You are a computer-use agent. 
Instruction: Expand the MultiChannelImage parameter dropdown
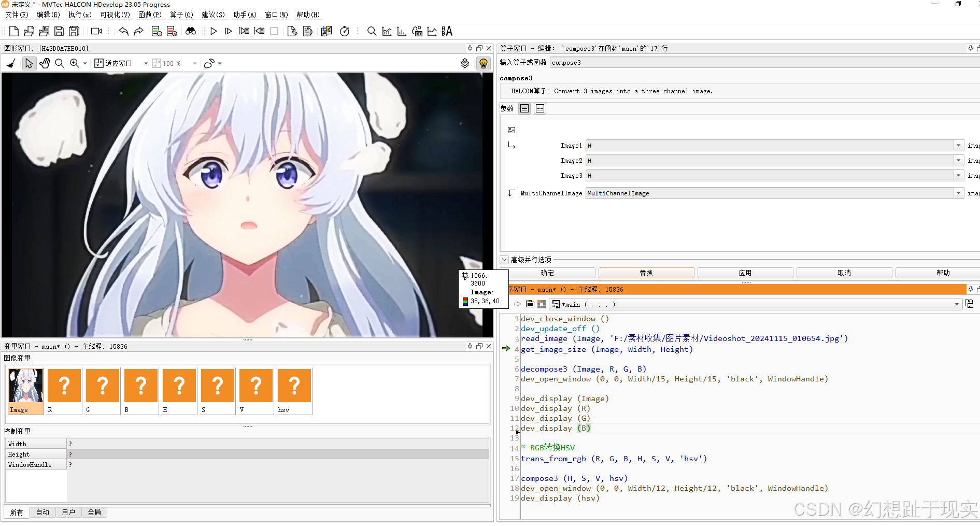[959, 193]
